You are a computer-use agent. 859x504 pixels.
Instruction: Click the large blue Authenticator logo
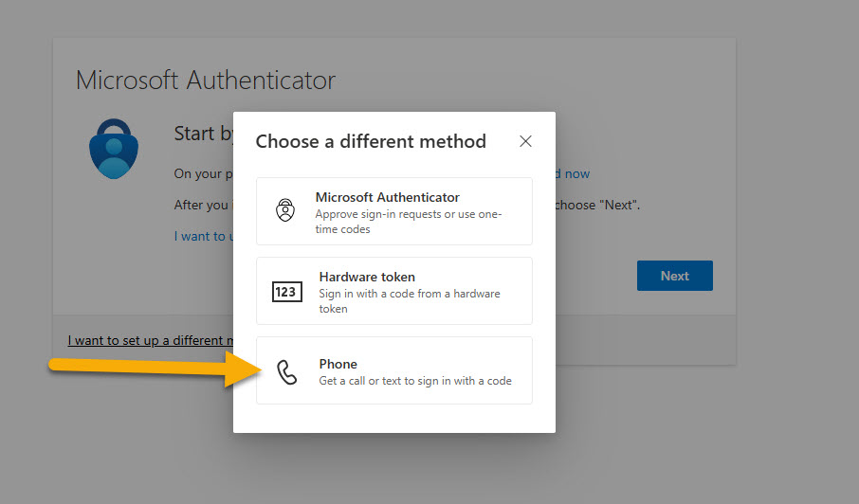(x=115, y=150)
